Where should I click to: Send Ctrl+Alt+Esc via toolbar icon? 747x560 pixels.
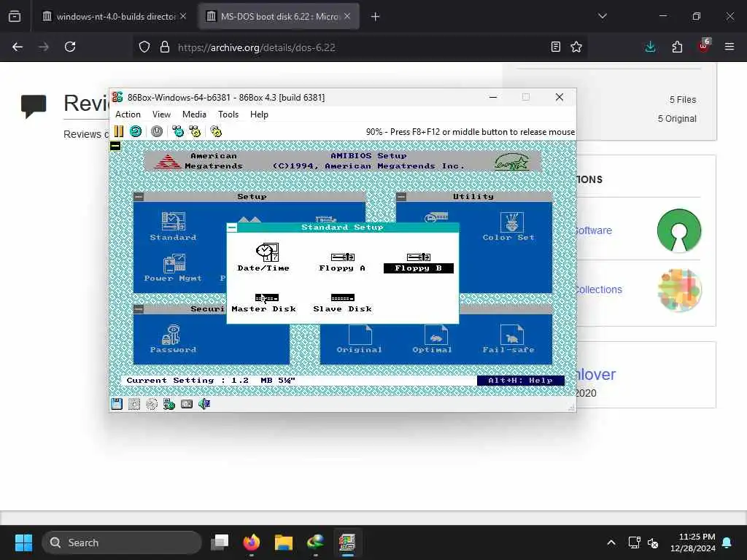195,131
